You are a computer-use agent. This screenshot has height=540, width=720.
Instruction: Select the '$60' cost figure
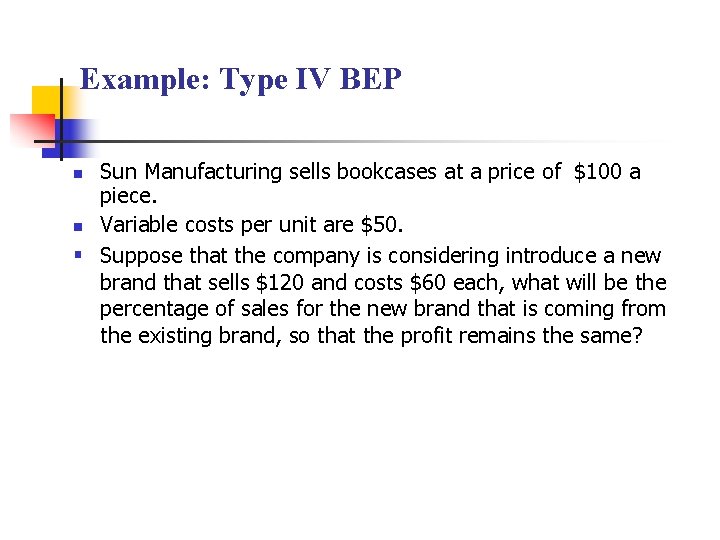tap(428, 282)
